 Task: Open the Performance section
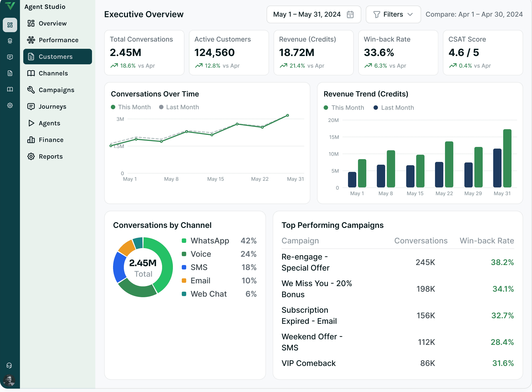point(58,40)
